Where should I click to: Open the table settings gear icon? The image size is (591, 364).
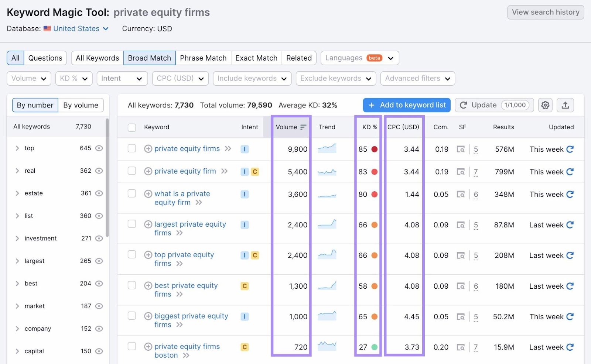(545, 105)
